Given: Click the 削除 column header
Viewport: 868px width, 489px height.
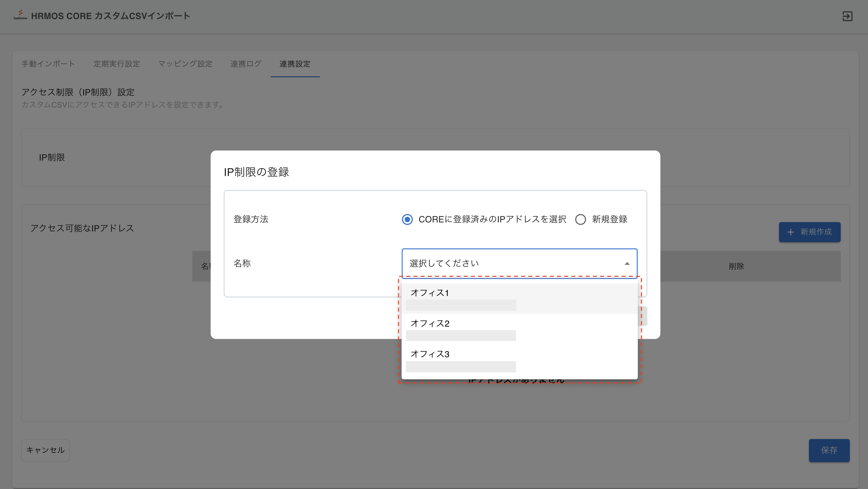Looking at the screenshot, I should point(736,266).
